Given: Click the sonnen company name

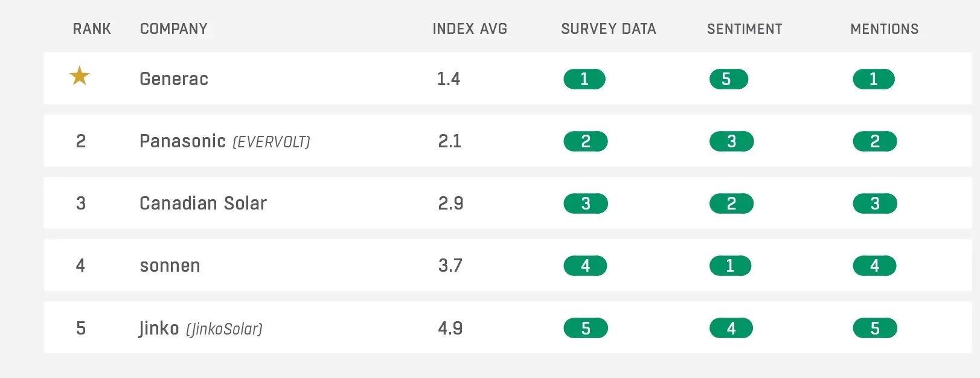Looking at the screenshot, I should click(x=170, y=266).
